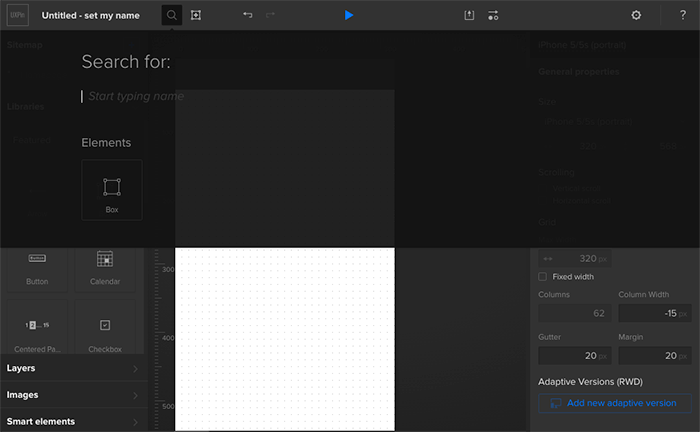The height and width of the screenshot is (432, 700).
Task: Click Add new adaptive version button
Action: (615, 403)
